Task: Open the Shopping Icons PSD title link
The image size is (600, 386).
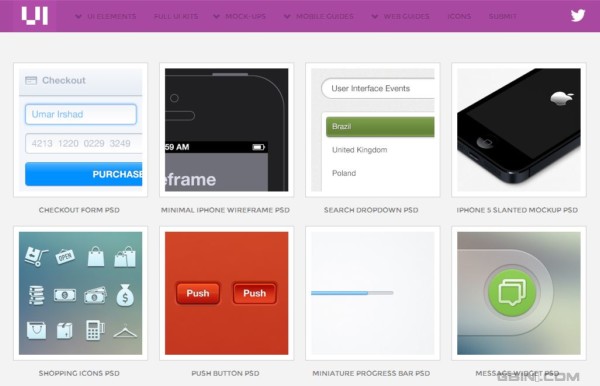Action: click(x=79, y=373)
